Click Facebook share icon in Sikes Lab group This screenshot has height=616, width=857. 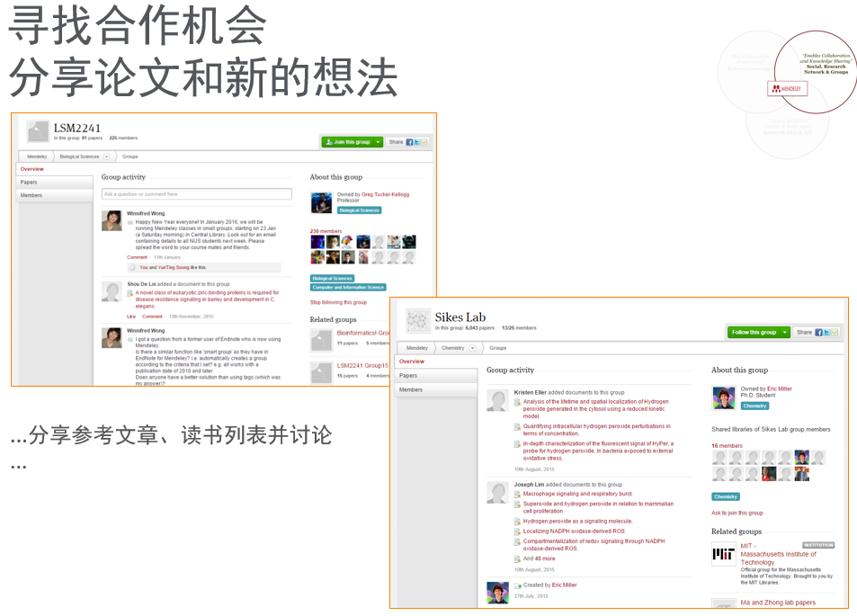(x=818, y=333)
